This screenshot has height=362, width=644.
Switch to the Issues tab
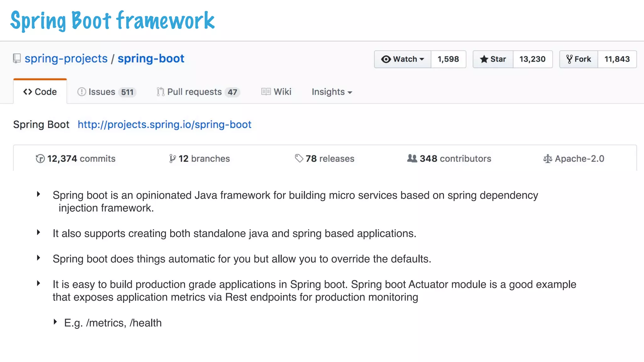tap(106, 92)
